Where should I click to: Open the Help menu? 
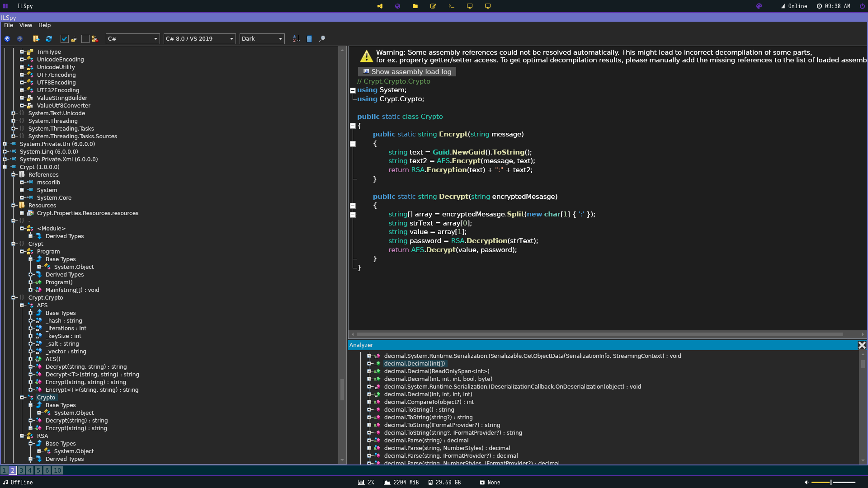coord(44,25)
